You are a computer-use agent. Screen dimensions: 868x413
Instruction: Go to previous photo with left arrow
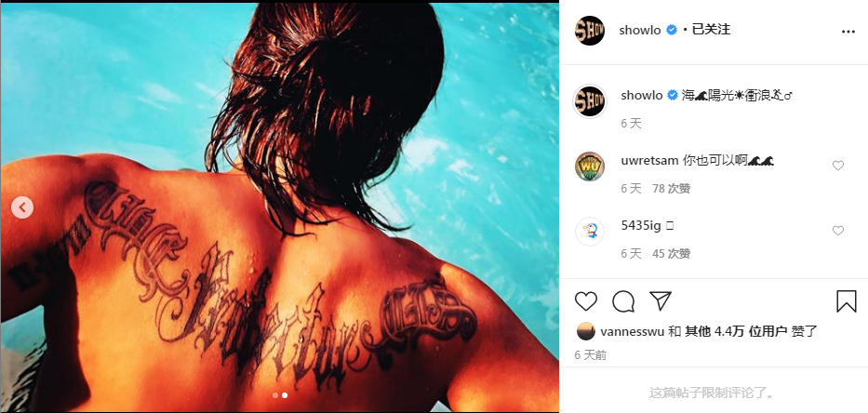21,206
